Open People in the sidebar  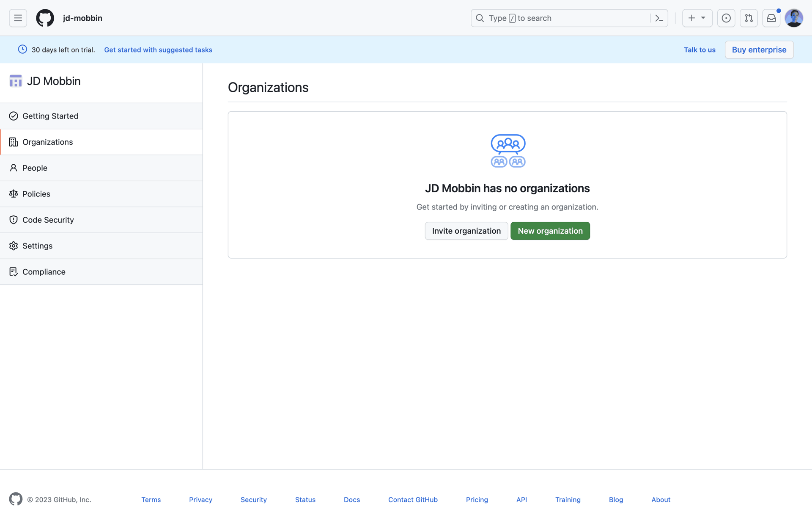(x=101, y=168)
